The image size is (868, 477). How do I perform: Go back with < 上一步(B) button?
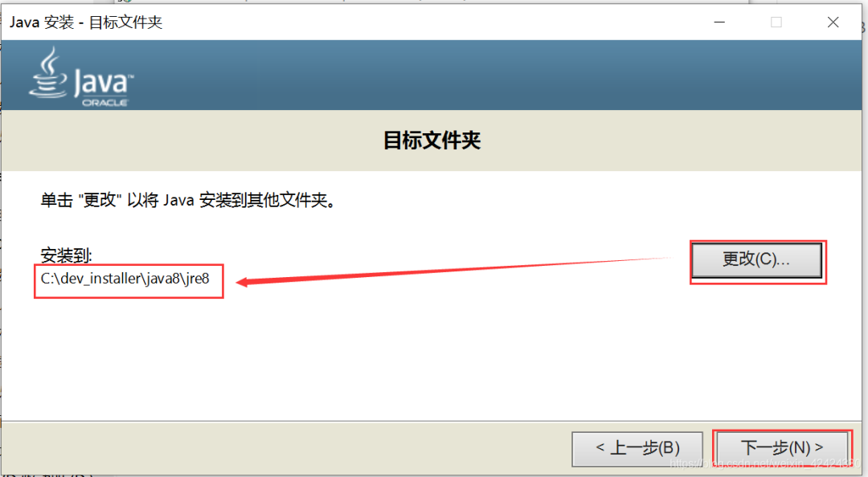[637, 448]
